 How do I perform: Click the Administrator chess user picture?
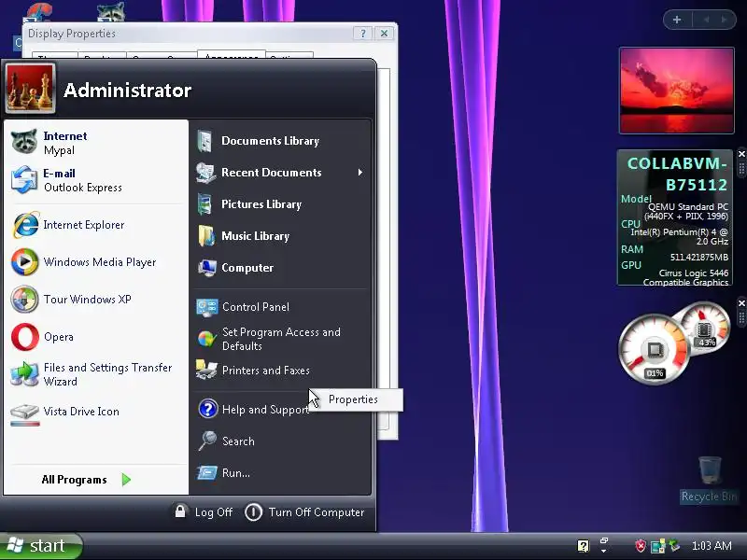(30, 89)
